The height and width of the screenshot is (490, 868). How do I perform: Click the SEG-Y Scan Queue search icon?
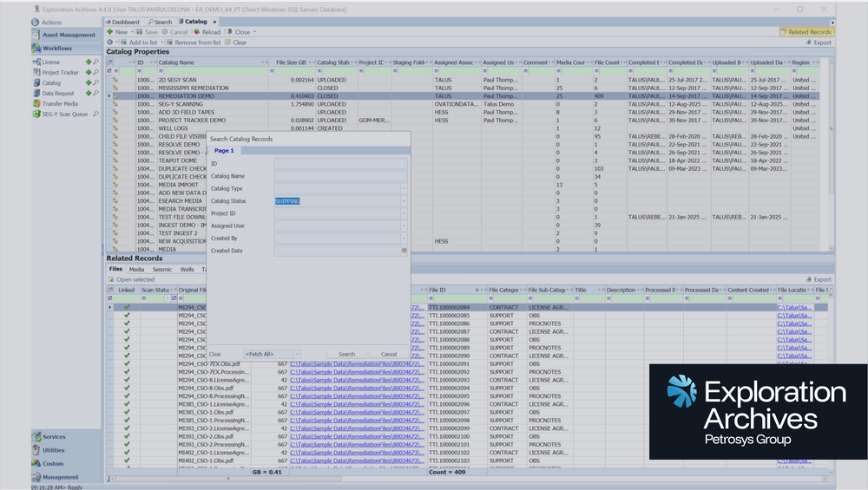point(94,114)
